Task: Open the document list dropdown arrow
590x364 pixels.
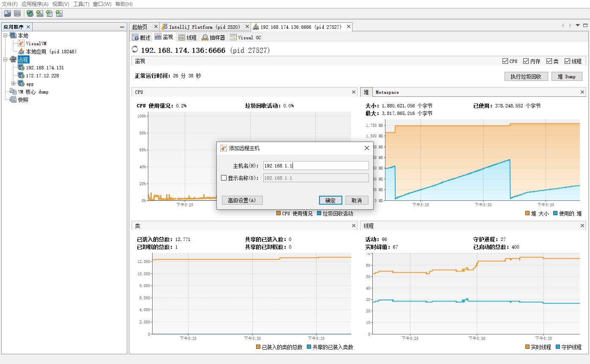Action: pos(578,25)
